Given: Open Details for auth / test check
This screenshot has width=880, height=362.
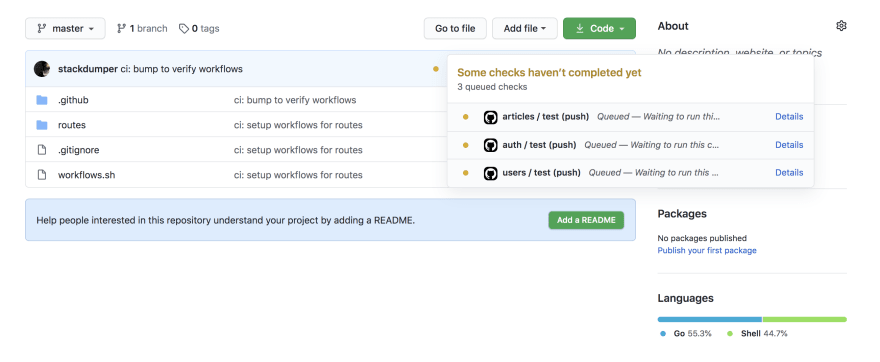Looking at the screenshot, I should coord(789,145).
